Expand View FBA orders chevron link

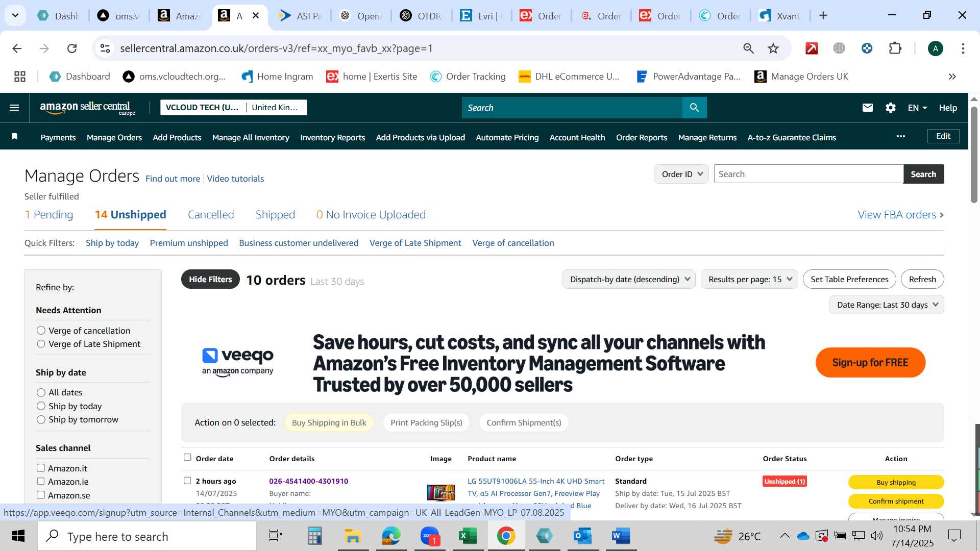(901, 215)
